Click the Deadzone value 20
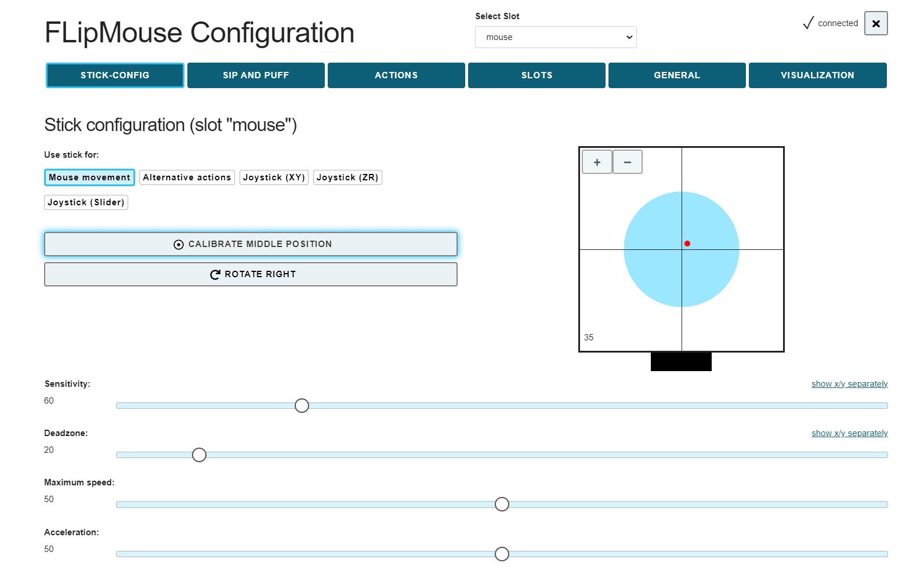Screen dimensions: 924x570 (49, 450)
